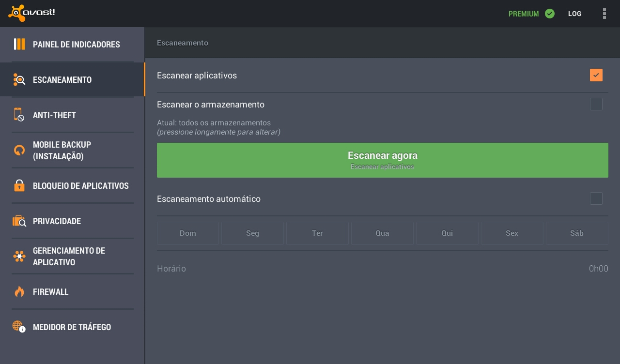
Task: Click the PREMIUM status link
Action: pyautogui.click(x=531, y=14)
